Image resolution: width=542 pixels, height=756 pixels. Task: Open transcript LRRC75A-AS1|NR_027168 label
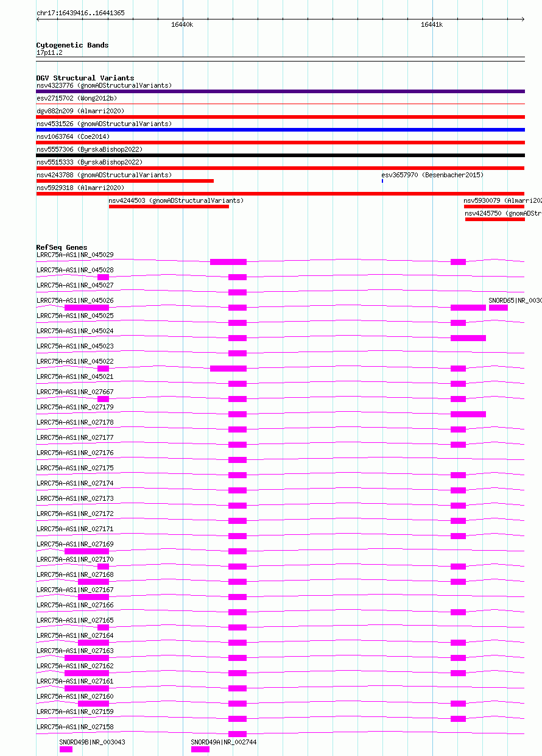[75, 574]
